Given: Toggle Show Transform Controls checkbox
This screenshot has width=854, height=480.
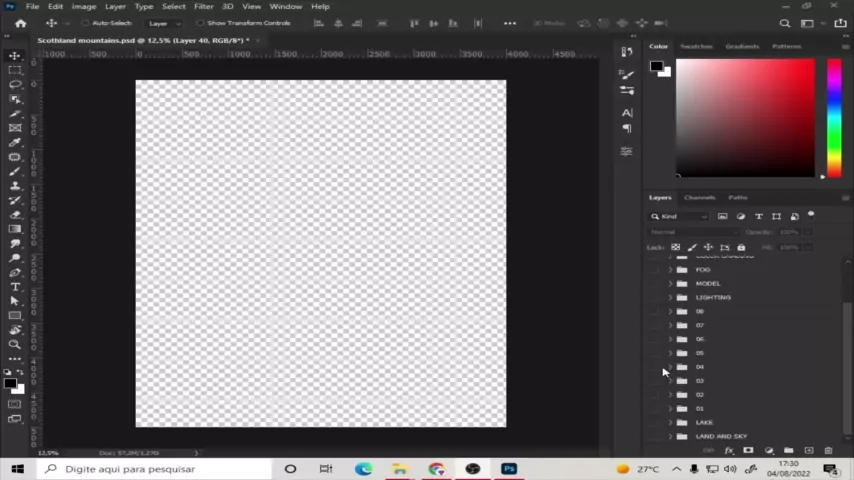Looking at the screenshot, I should pos(200,23).
